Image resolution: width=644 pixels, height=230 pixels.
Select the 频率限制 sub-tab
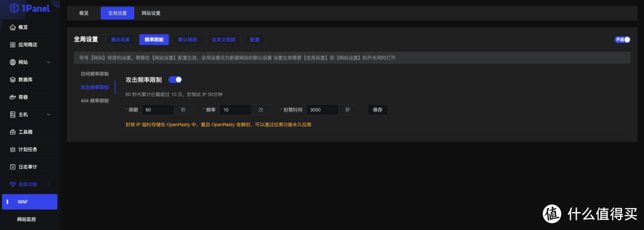[x=154, y=40]
